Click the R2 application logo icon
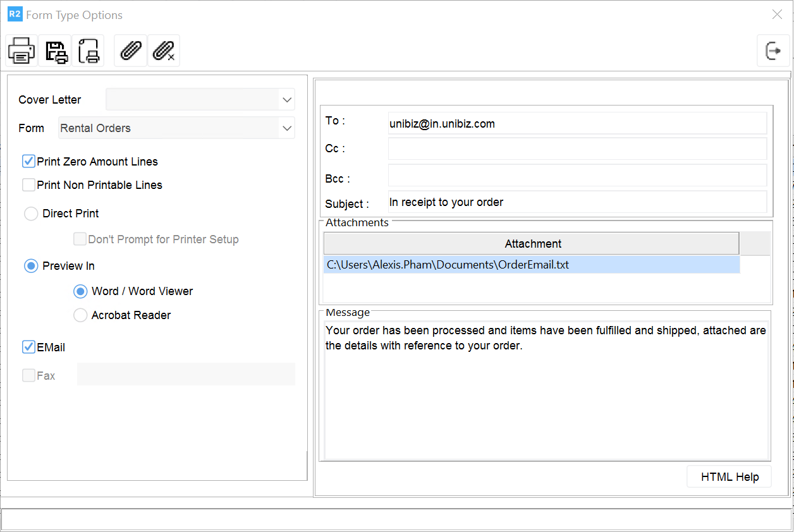794x532 pixels. 15,15
